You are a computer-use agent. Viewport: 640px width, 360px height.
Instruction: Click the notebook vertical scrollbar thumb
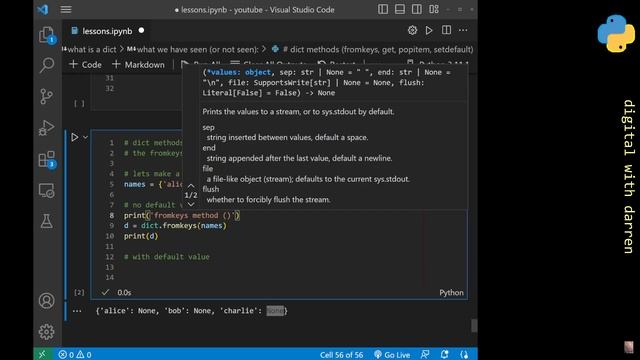pos(474,325)
